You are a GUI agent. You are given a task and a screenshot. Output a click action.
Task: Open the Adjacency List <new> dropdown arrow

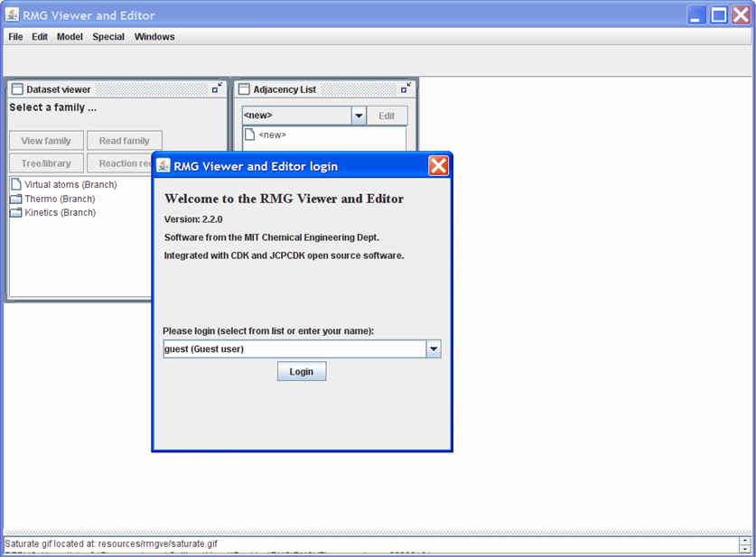coord(359,116)
